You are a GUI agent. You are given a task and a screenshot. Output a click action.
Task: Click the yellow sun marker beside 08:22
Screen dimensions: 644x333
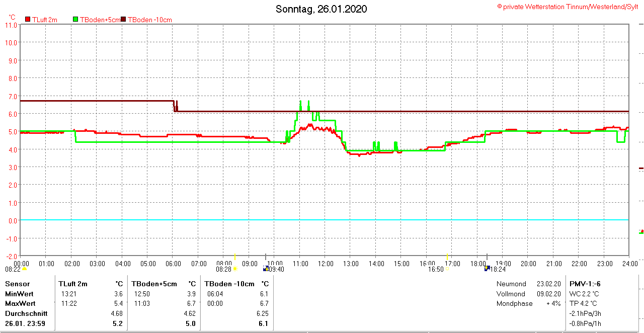[x=24, y=269]
